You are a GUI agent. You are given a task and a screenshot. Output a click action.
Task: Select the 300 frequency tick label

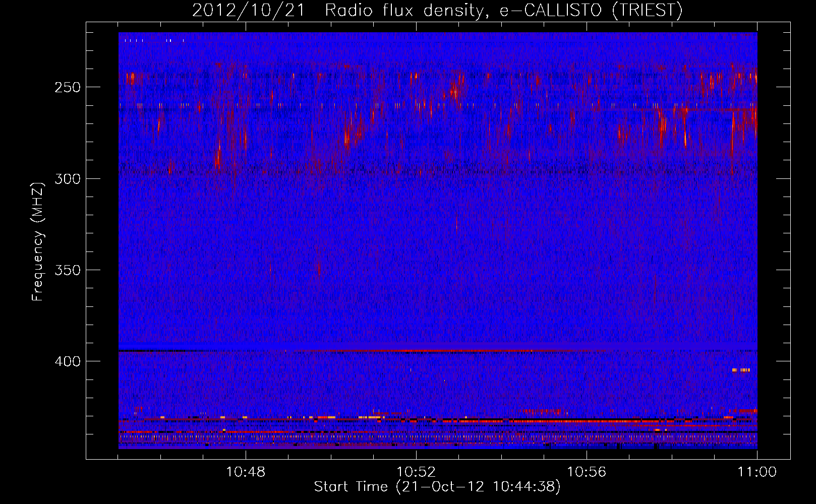[x=68, y=179]
